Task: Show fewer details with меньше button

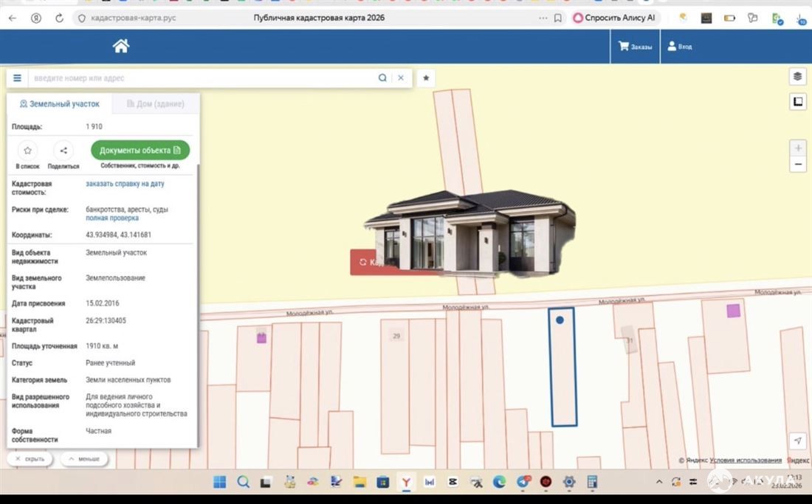Action: 84,459
